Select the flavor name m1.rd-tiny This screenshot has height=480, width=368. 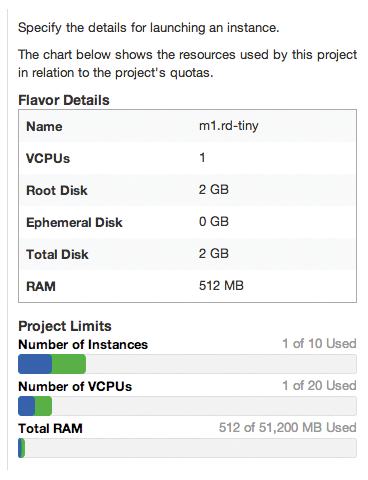pos(229,126)
